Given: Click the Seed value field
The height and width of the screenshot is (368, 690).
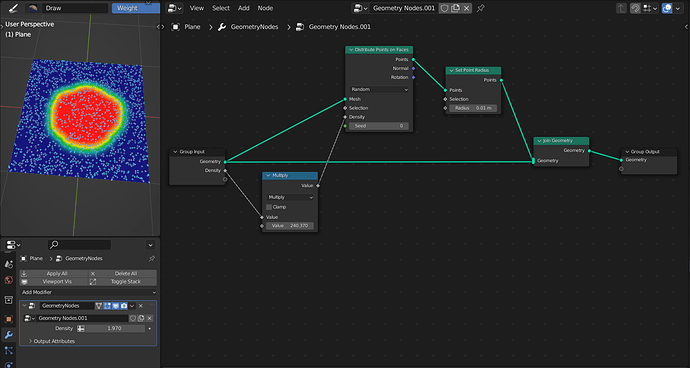Looking at the screenshot, I should coord(379,126).
